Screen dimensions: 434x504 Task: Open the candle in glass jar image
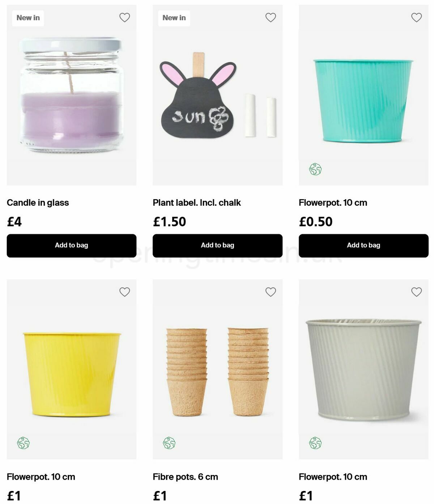point(72,95)
